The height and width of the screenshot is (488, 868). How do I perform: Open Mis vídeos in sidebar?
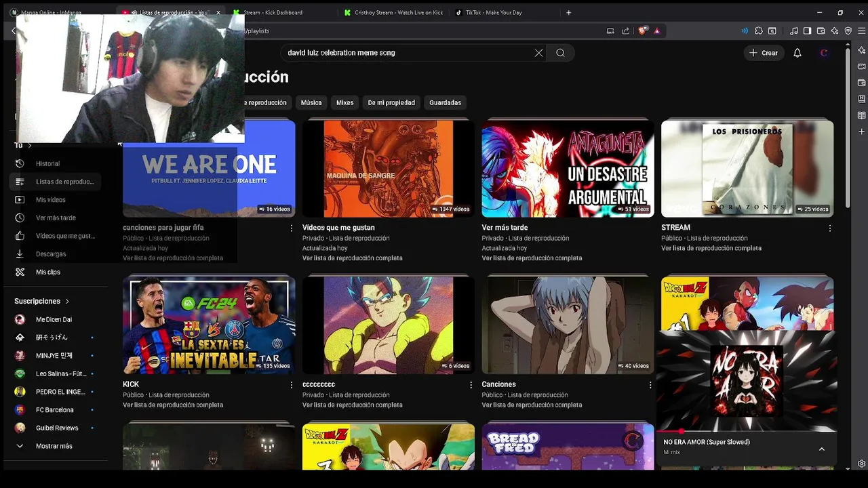click(55, 200)
